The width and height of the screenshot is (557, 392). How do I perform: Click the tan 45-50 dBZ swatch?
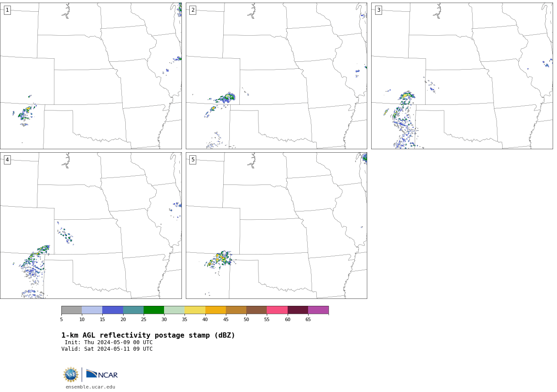[236, 310]
